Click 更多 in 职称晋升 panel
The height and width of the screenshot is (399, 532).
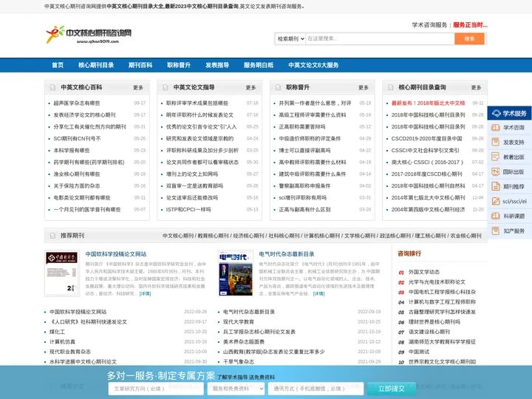coord(364,87)
